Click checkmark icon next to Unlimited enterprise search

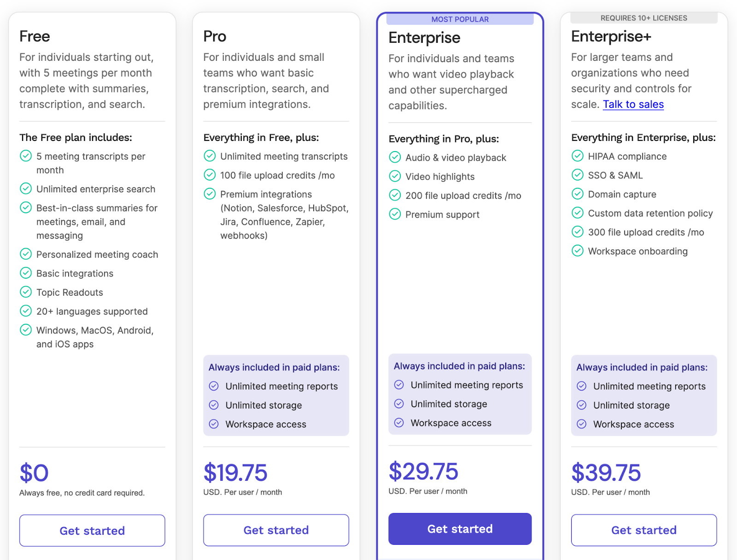point(26,189)
